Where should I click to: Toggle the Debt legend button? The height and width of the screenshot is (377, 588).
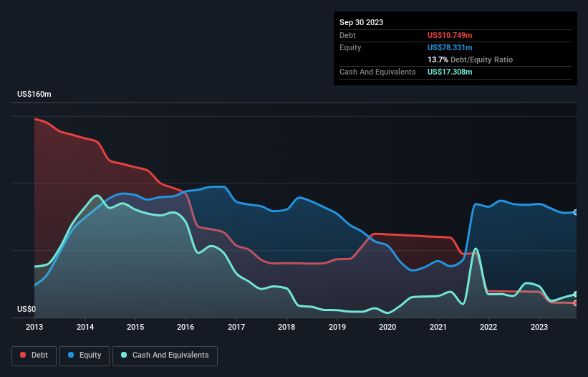click(x=34, y=355)
